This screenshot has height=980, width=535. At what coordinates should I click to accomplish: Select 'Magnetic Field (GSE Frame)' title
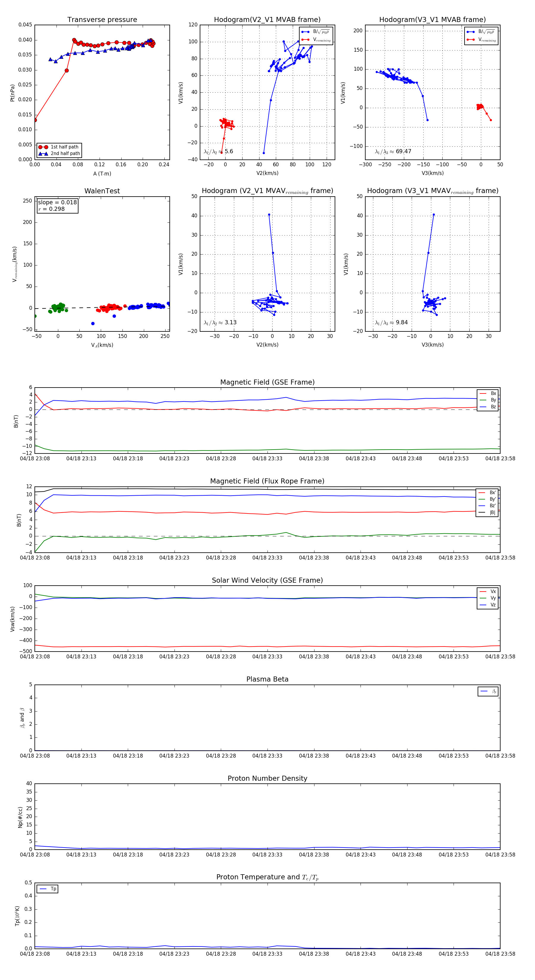[x=267, y=382]
